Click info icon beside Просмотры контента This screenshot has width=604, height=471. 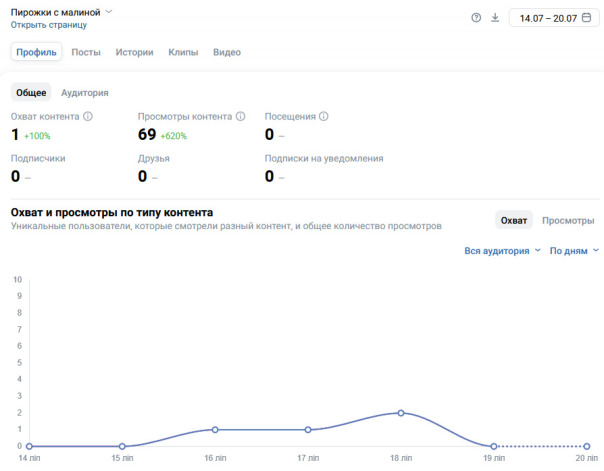(240, 116)
